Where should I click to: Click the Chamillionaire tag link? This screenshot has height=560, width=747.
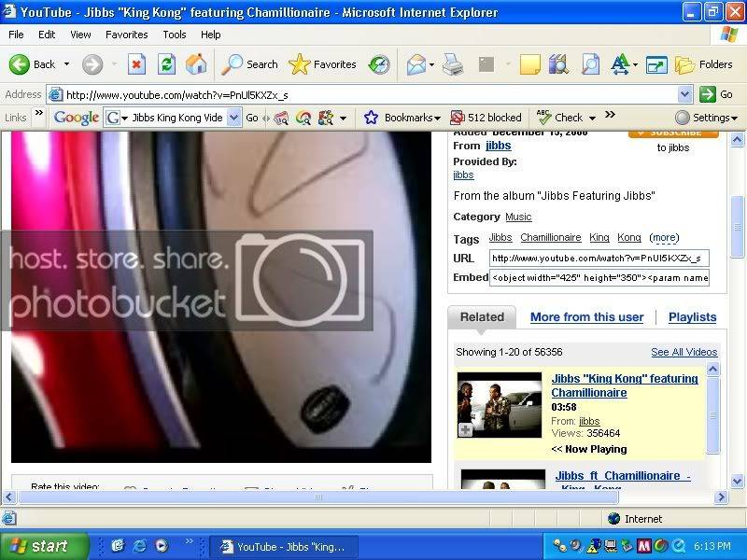pos(551,237)
